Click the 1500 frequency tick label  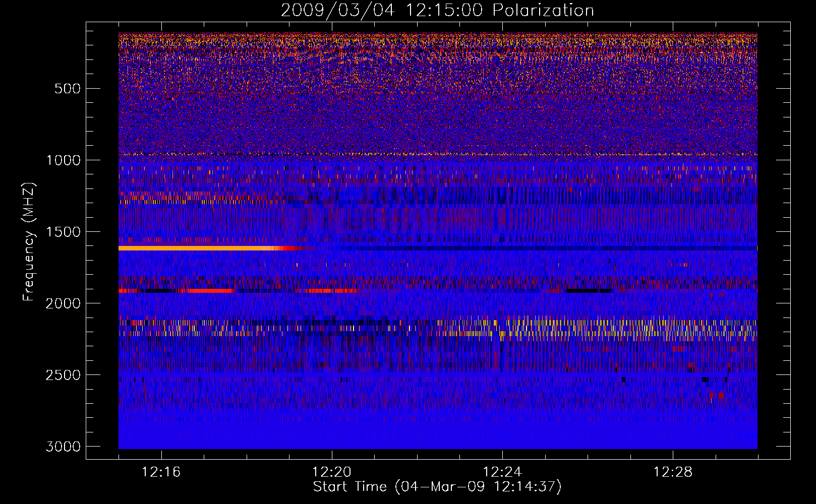(63, 232)
